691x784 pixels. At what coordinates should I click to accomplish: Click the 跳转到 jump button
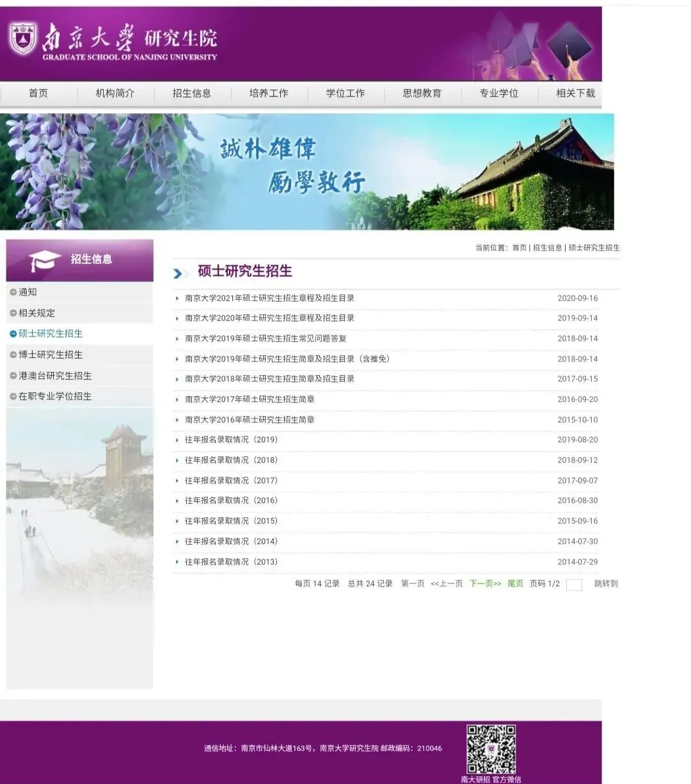click(x=606, y=584)
